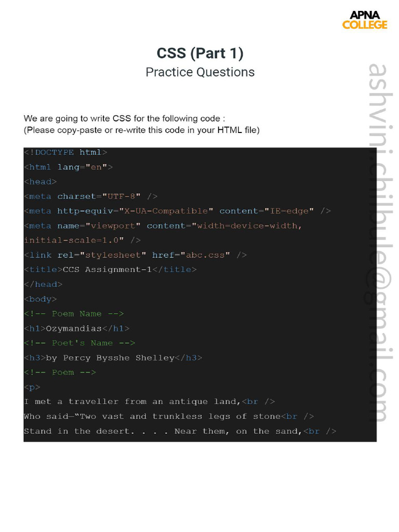This screenshot has height=532, width=399.
Task: Click the "by Percy Bysshe Shelley" h3 line
Action: (x=113, y=358)
